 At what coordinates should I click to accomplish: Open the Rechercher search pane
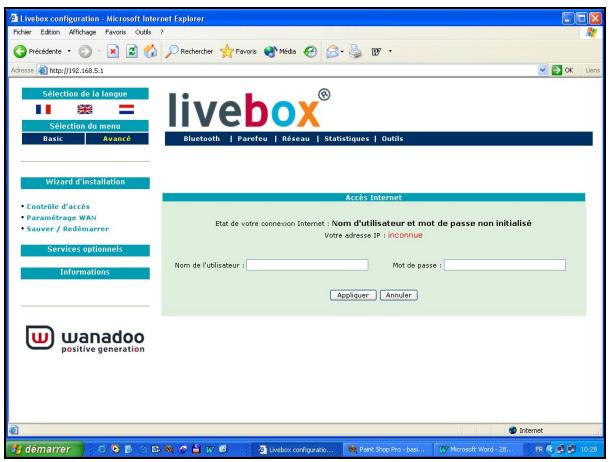point(189,51)
